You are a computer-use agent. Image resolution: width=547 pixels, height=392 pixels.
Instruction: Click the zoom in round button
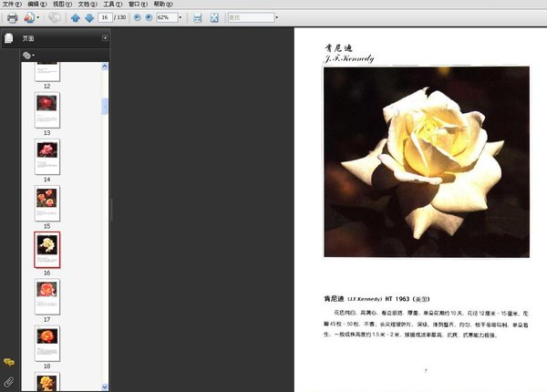[x=149, y=17]
